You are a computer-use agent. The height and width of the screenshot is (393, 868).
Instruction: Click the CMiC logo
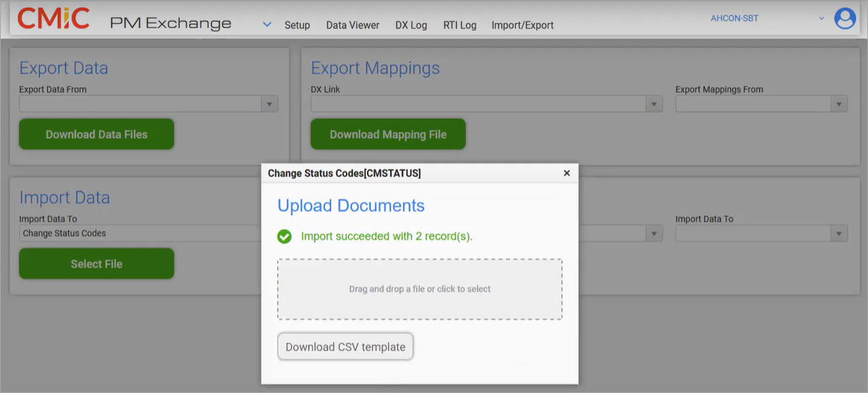pos(54,19)
